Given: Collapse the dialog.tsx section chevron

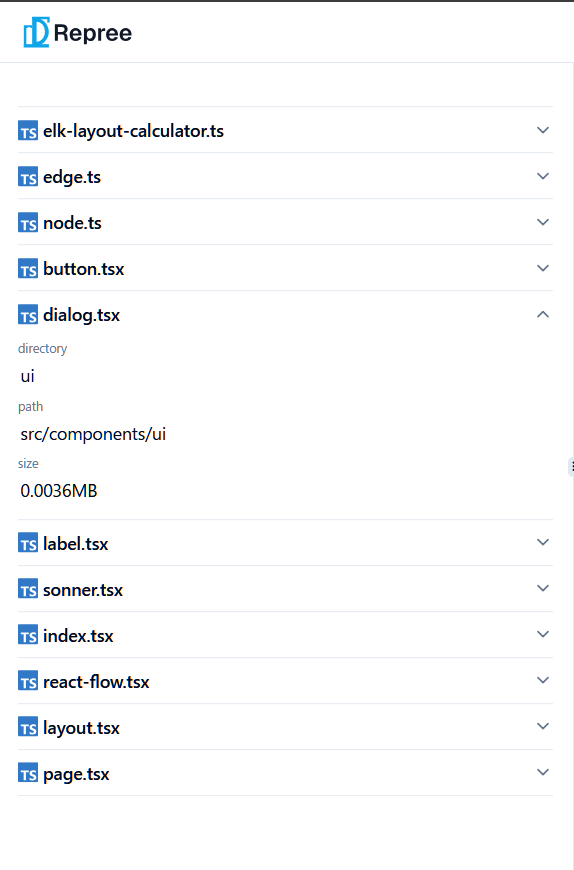Looking at the screenshot, I should click(543, 315).
